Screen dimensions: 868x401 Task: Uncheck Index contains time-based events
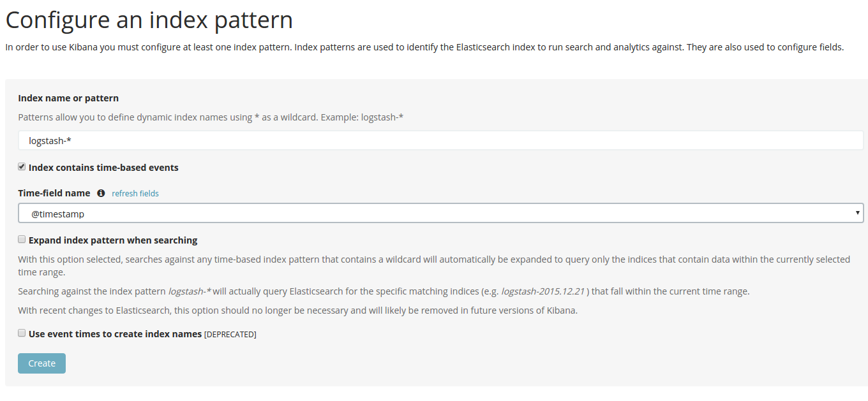tap(21, 166)
